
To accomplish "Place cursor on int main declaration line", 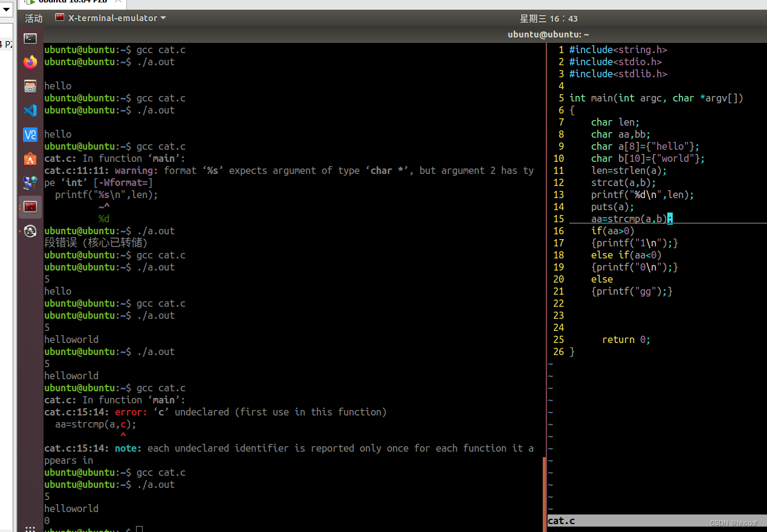I will pos(656,98).
